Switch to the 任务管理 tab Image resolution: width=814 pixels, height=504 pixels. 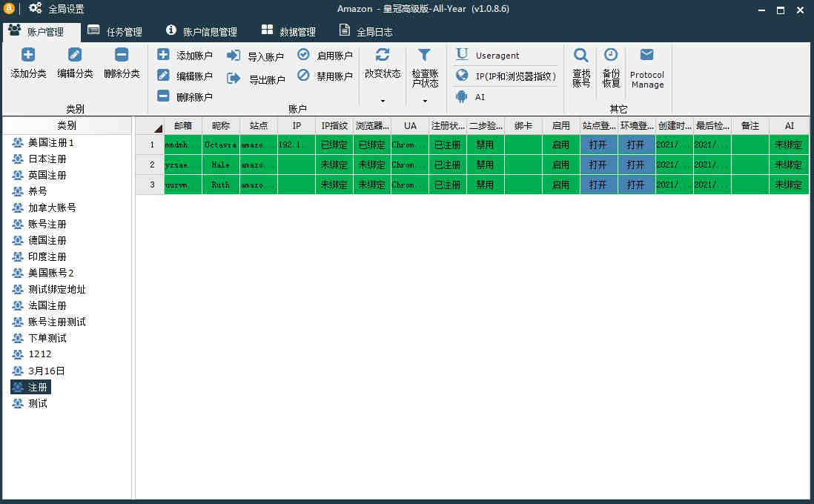(115, 32)
